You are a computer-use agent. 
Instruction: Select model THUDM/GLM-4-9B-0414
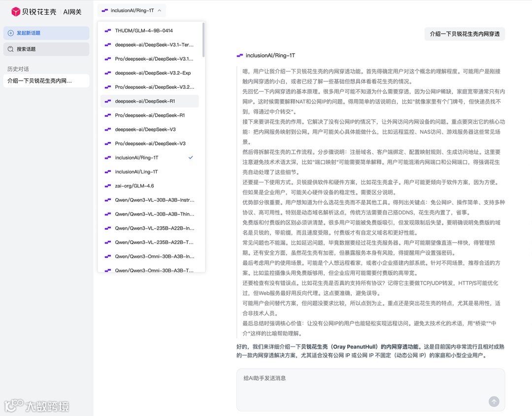150,31
